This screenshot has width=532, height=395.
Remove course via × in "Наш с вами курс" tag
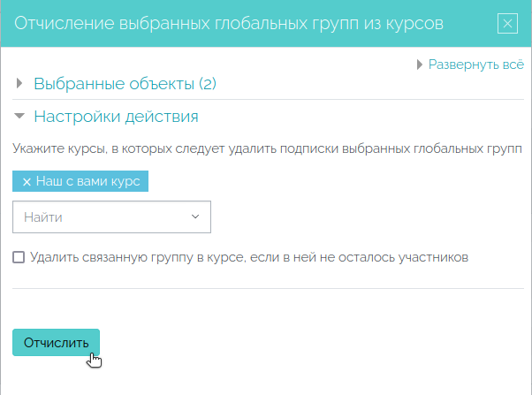point(27,181)
